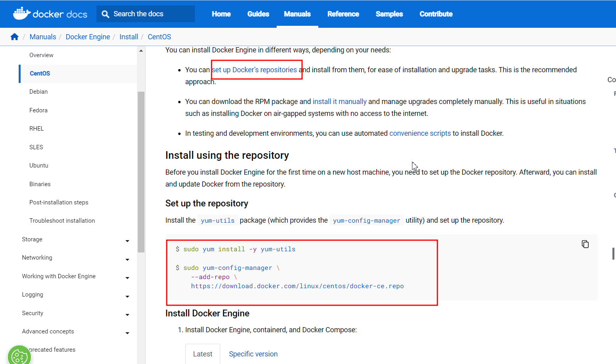The image size is (616, 364).
Task: Click the CentOS breadcrumb link
Action: click(159, 37)
